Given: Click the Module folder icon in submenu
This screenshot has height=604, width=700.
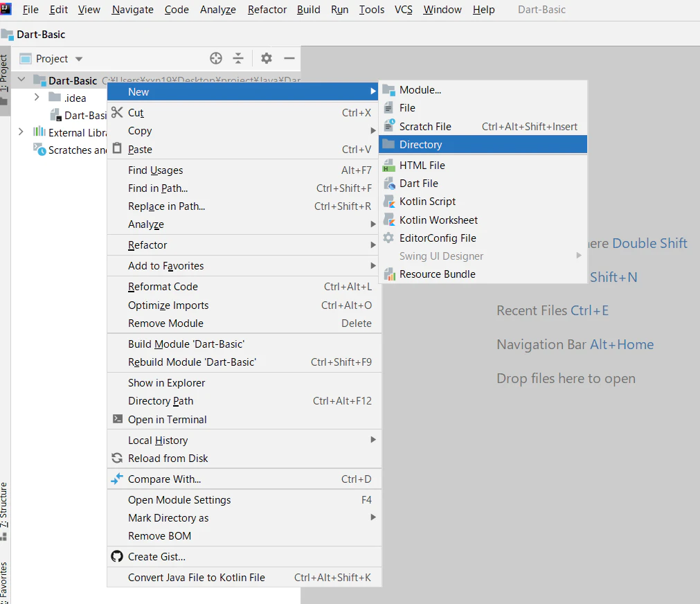Looking at the screenshot, I should [389, 90].
